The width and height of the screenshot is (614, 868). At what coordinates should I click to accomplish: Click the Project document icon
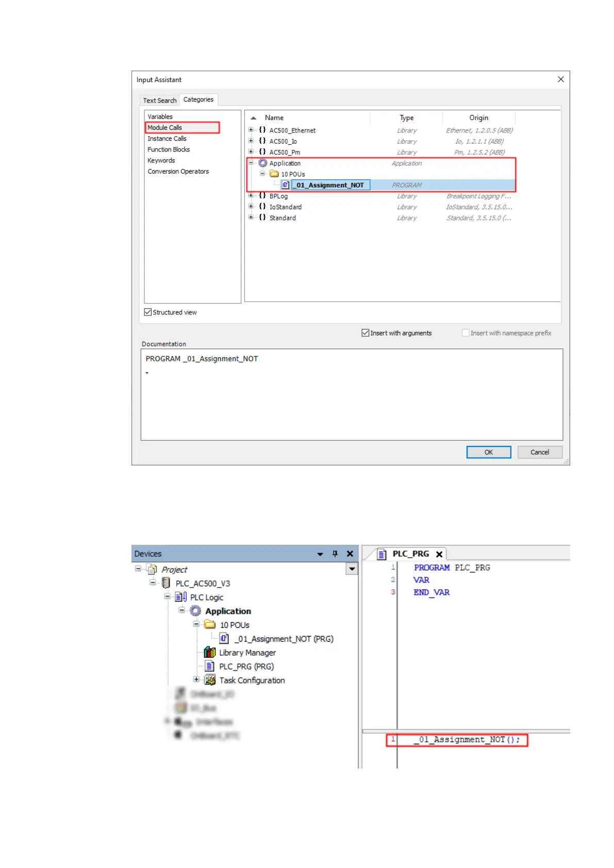[152, 569]
